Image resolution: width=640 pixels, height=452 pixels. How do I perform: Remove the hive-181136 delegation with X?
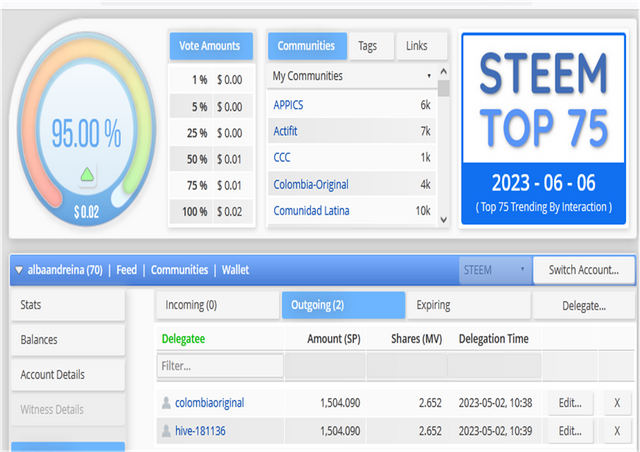pos(617,431)
